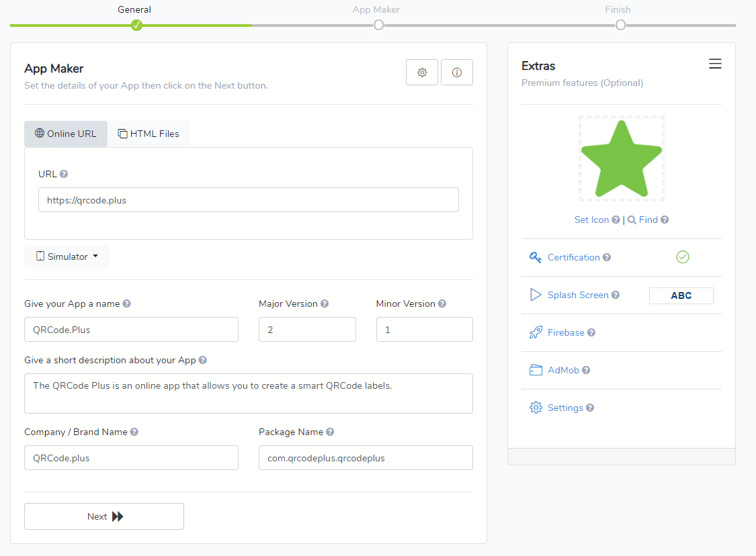This screenshot has height=556, width=756.
Task: Click the Company / Brand Name field
Action: click(x=131, y=458)
